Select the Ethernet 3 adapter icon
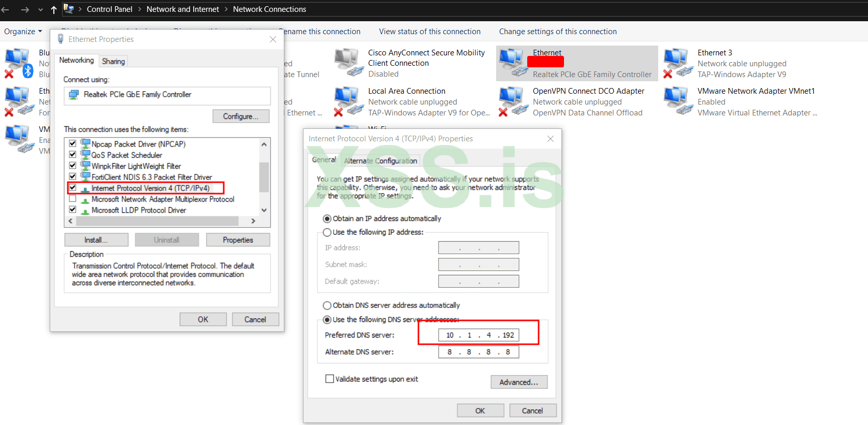Screen dimensions: 868x425 pos(677,63)
